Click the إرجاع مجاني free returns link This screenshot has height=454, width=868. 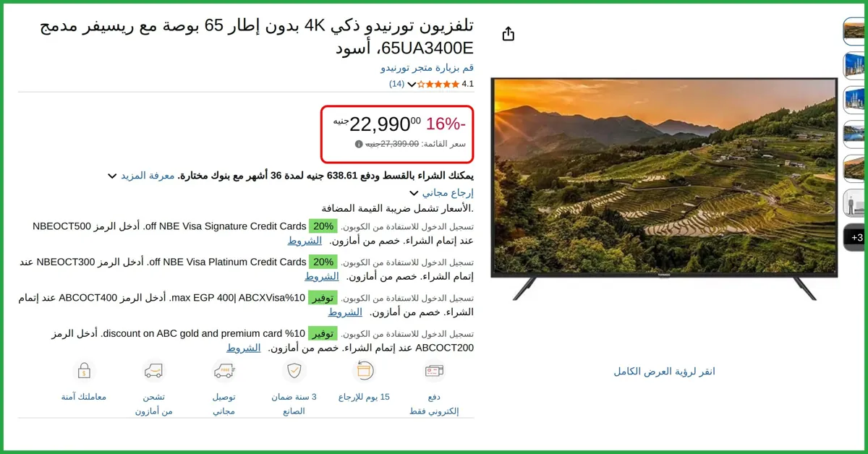tap(448, 193)
